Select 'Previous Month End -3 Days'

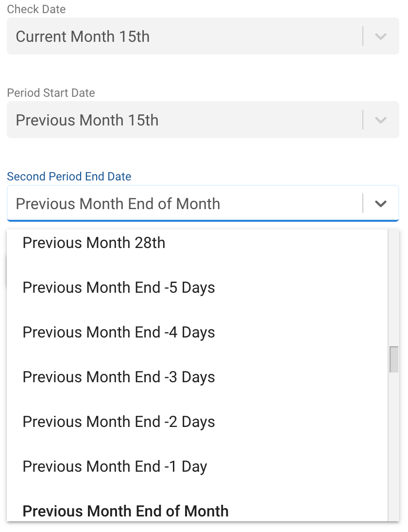pos(119,377)
